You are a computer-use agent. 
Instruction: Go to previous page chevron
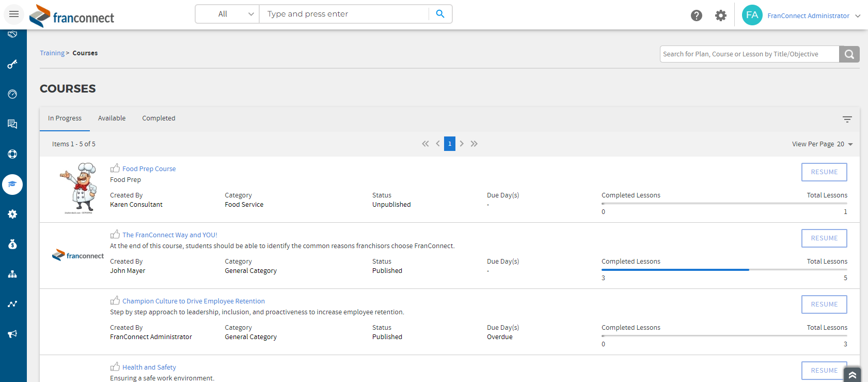(438, 144)
